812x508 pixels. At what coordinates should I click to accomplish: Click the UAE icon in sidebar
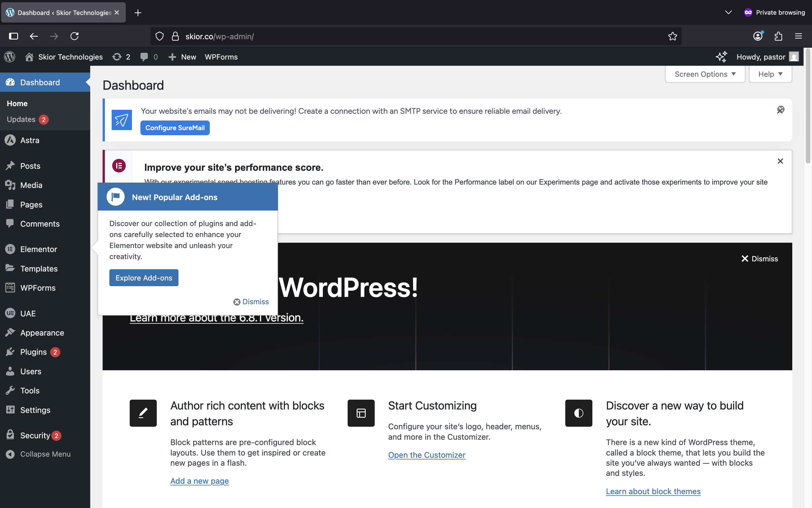coord(10,313)
